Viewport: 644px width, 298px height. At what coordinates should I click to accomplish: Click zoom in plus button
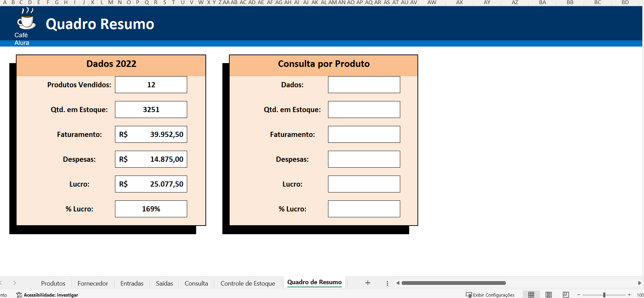pyautogui.click(x=629, y=295)
